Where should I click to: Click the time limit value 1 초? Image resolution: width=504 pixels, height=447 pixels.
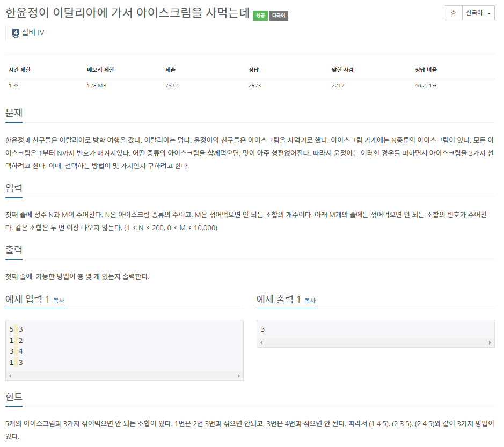13,85
